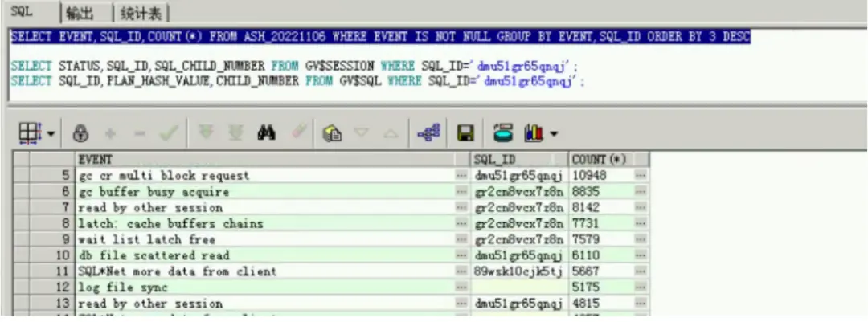Select row number 12 in the grid
The image size is (868, 322).
51,287
